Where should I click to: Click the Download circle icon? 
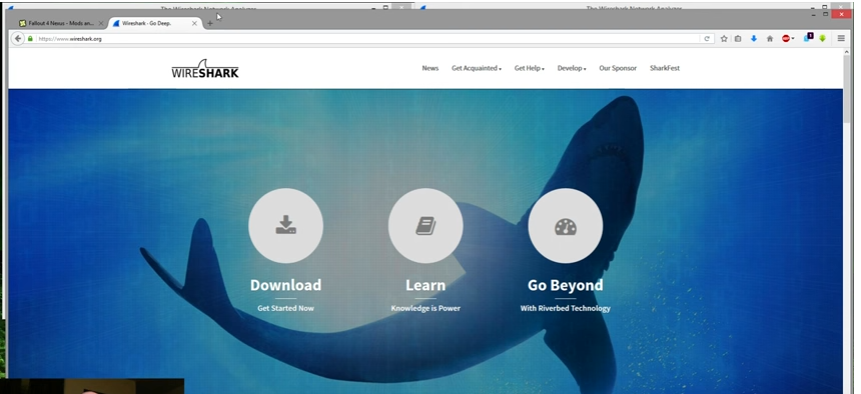click(286, 226)
